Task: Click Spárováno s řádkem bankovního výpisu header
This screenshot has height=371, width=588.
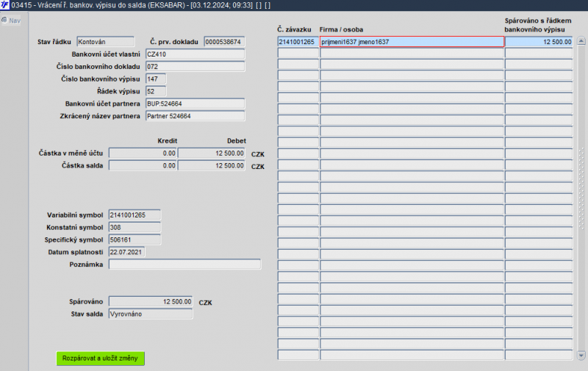Action: tap(538, 25)
